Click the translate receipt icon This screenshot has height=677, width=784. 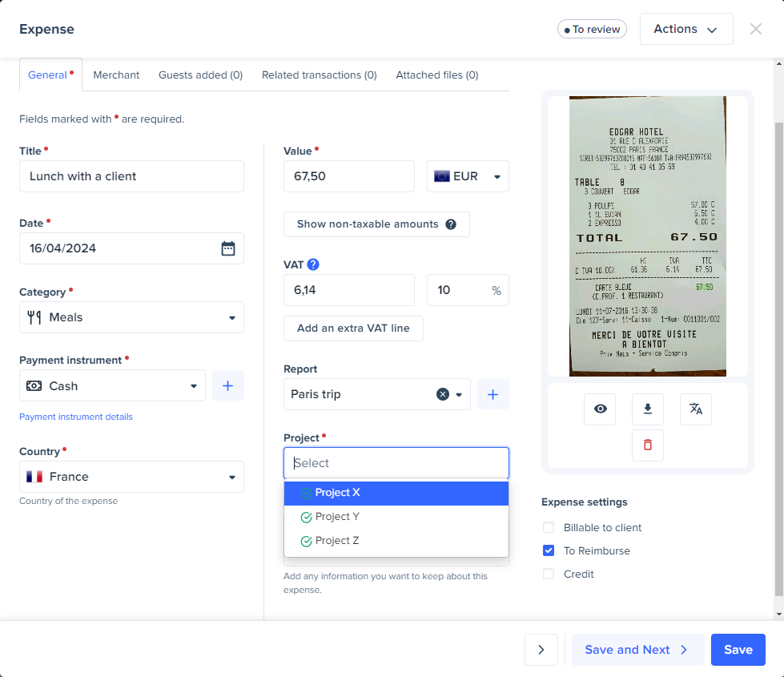696,409
